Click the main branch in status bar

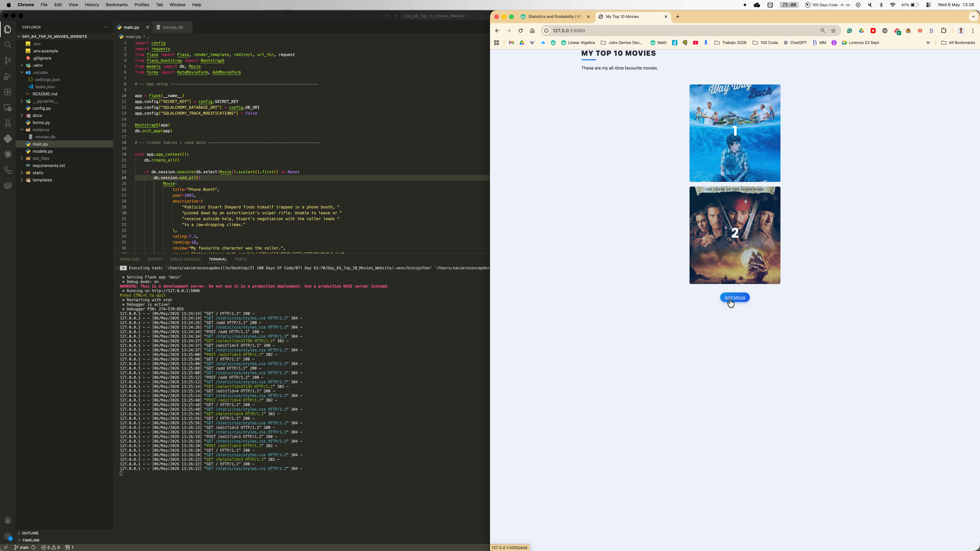click(x=21, y=548)
